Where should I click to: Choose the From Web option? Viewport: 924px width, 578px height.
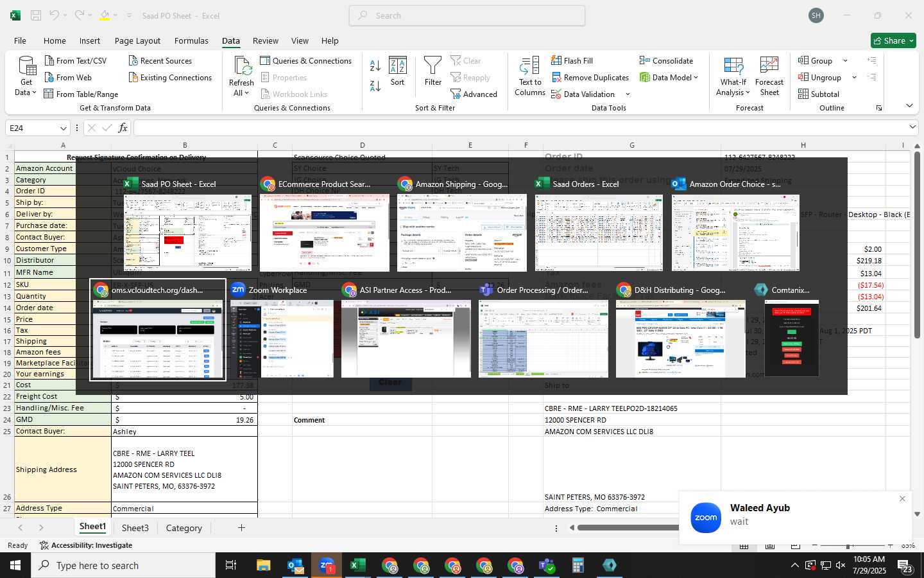point(68,78)
